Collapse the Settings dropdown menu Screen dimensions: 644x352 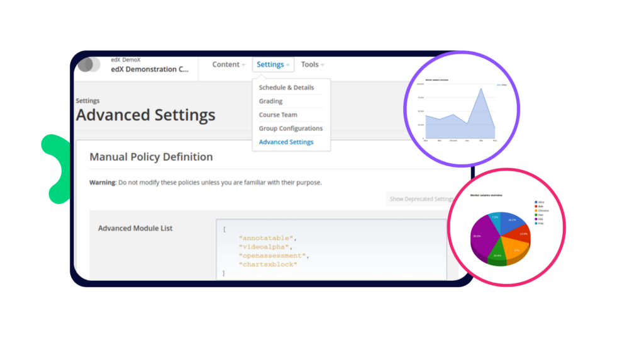[274, 64]
